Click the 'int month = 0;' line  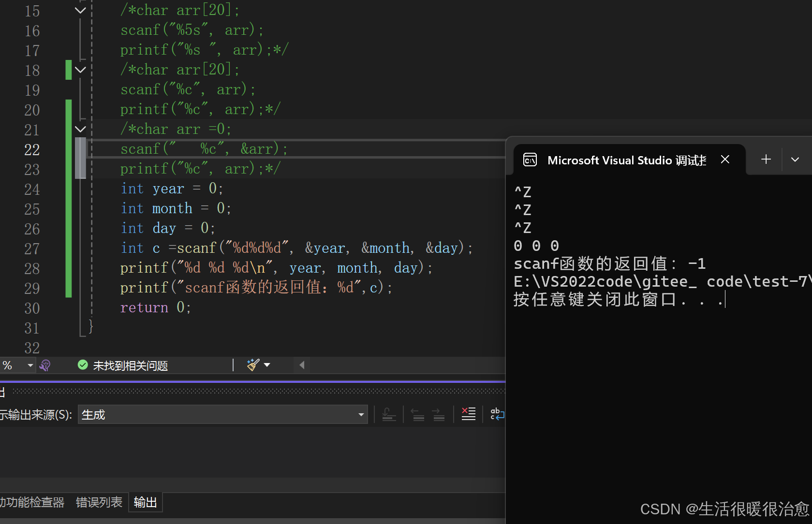(176, 208)
